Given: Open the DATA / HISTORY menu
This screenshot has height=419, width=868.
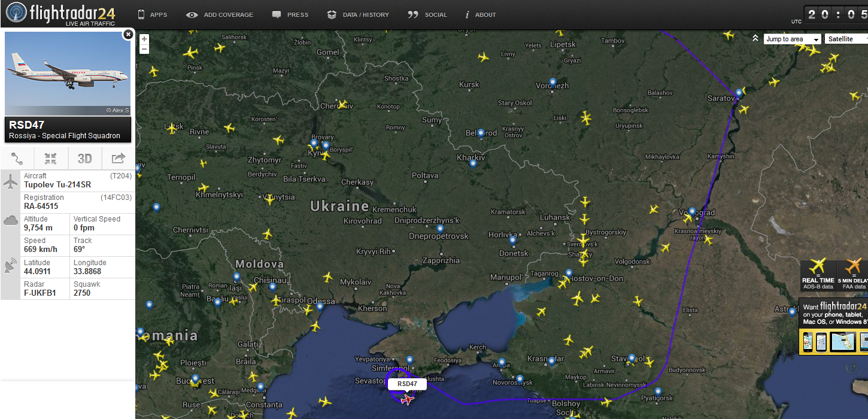Looking at the screenshot, I should coord(358,14).
